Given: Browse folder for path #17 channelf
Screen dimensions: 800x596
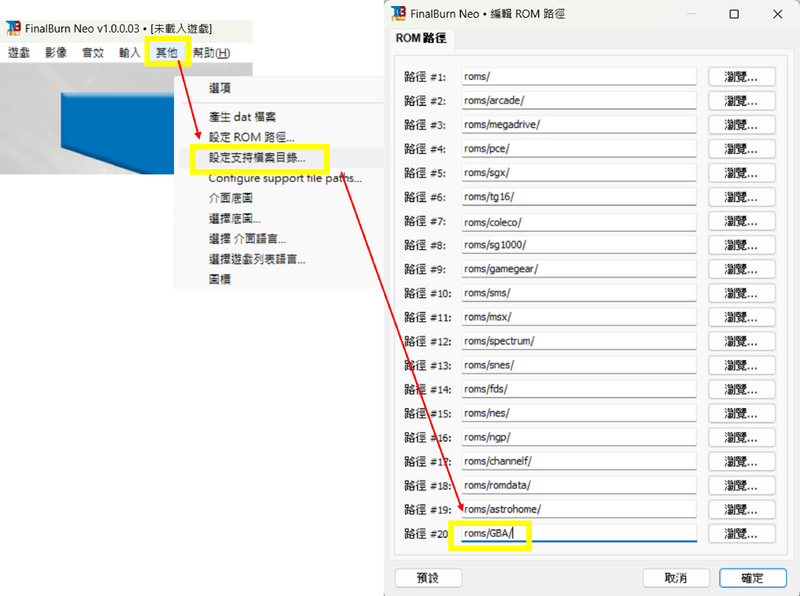Looking at the screenshot, I should (742, 461).
